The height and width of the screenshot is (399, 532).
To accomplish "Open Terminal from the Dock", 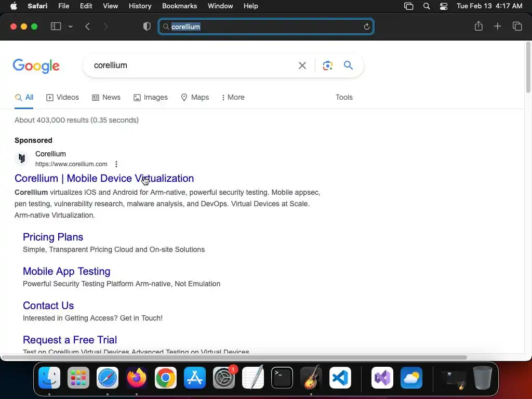I will point(282,378).
